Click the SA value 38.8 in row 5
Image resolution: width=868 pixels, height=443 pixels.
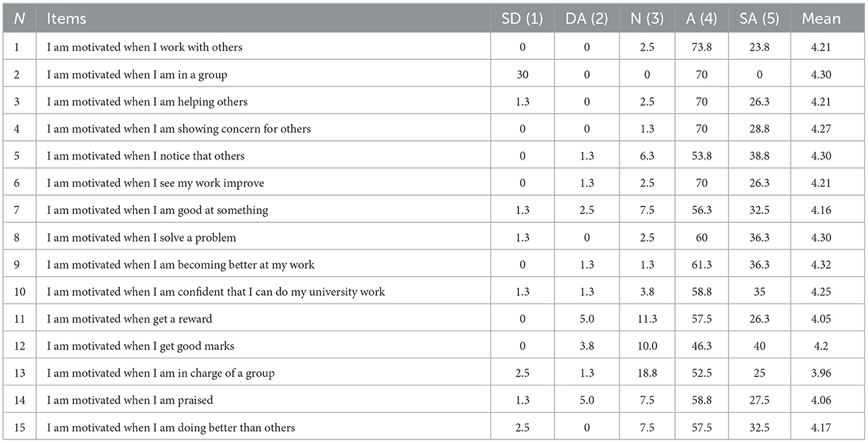[759, 156]
